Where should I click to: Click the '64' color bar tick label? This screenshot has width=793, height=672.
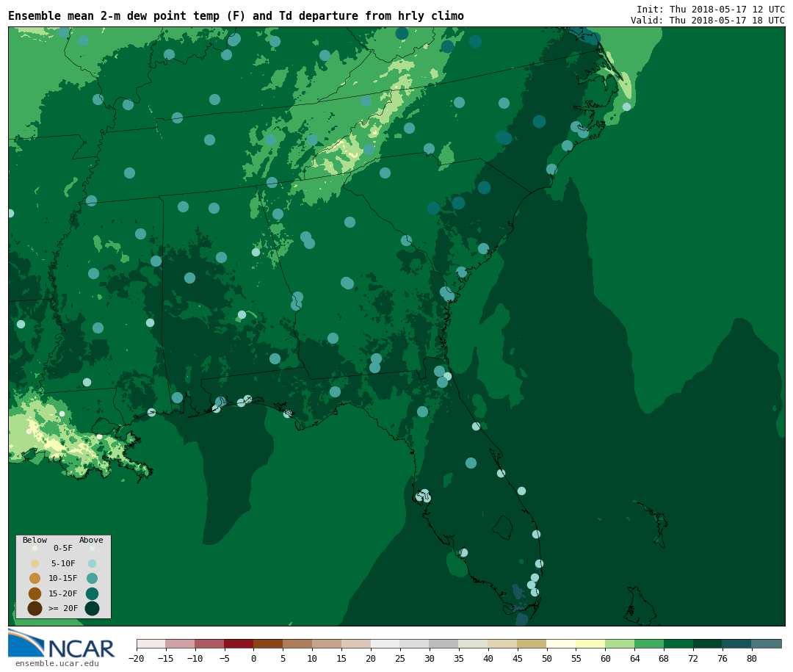pos(634,658)
